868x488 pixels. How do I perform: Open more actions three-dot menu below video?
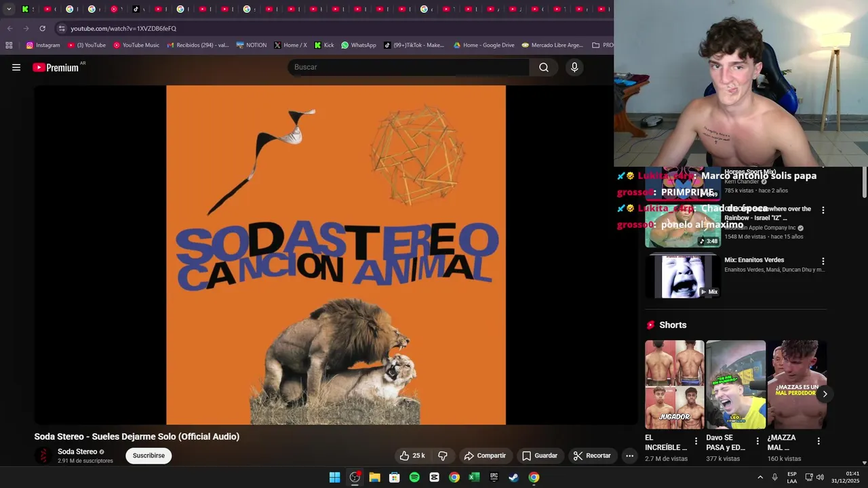(629, 455)
